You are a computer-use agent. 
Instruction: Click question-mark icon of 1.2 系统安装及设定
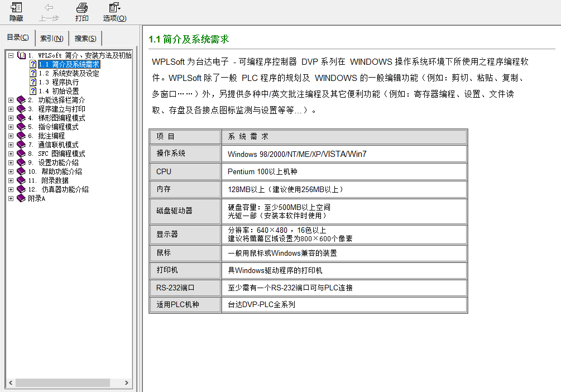pos(33,72)
